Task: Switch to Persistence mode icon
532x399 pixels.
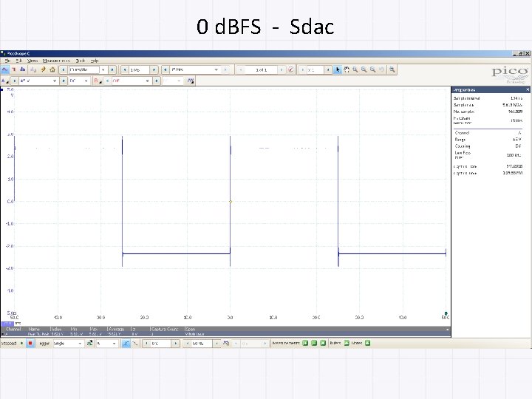Action: coord(14,69)
